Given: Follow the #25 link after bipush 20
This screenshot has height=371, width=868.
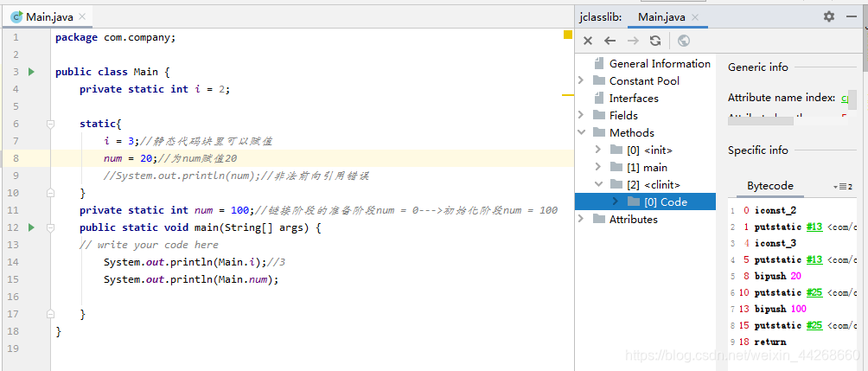Looking at the screenshot, I should [814, 292].
